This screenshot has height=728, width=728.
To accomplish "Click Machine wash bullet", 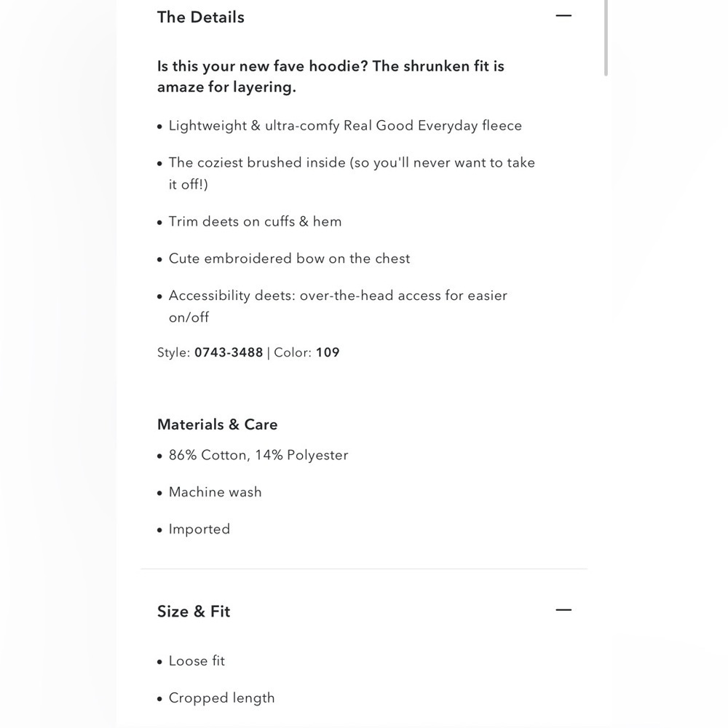I will [215, 492].
